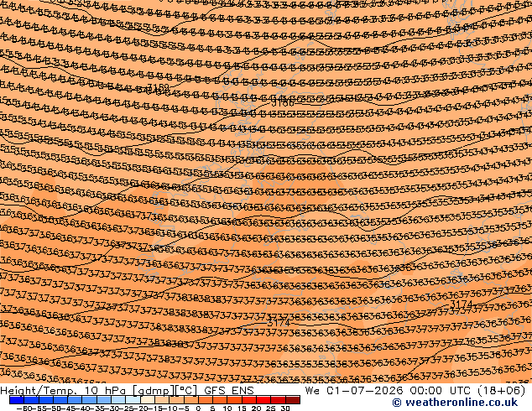Screen dimensions: 532x411
Task: Click the '30' legend scale value
Action: coord(285,408)
